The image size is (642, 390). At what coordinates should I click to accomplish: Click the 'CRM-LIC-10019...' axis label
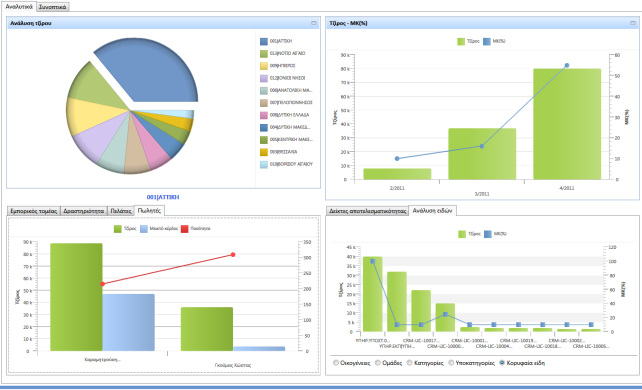click(x=518, y=340)
